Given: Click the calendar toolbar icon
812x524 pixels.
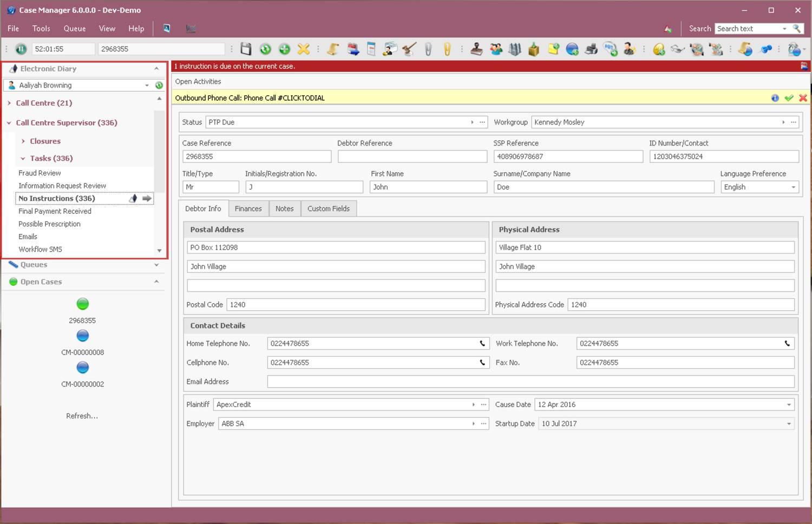Looking at the screenshot, I should pyautogui.click(x=352, y=49).
